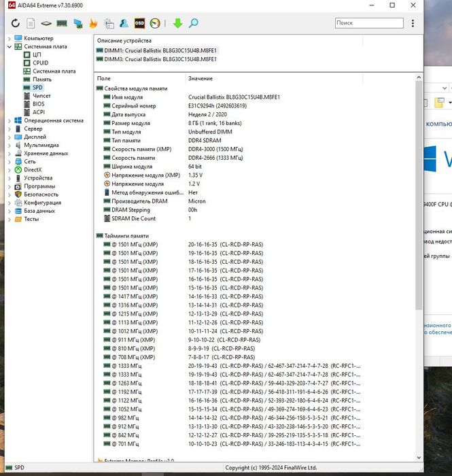Expand the Дисплей tree node
This screenshot has height=476, width=452.
pyautogui.click(x=9, y=137)
